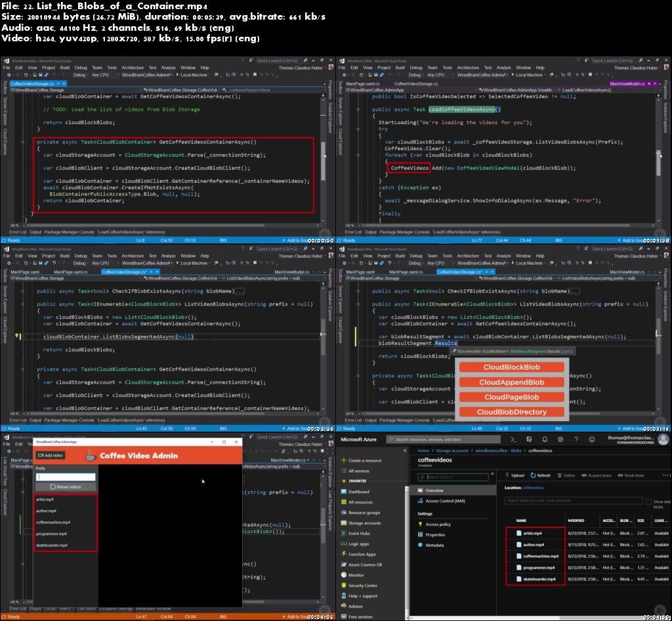Click the Upload command in the coffeevideos container
Screen dimensions: 672x621
pos(514,475)
